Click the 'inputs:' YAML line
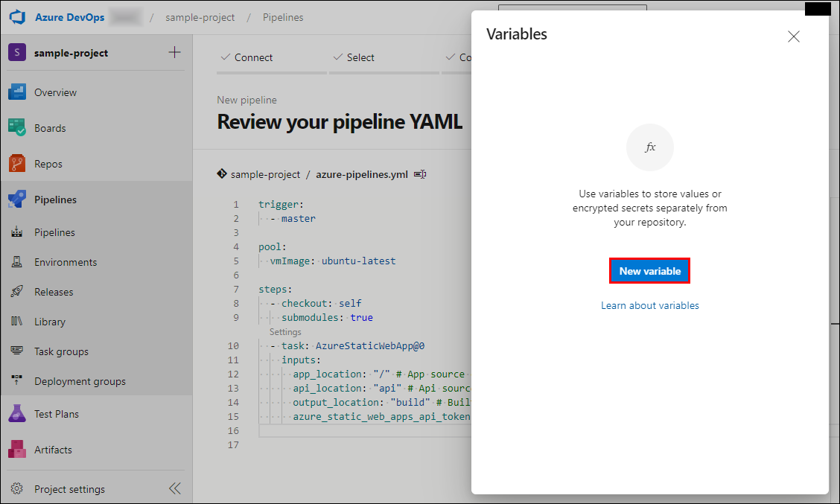This screenshot has height=504, width=840. click(x=301, y=360)
